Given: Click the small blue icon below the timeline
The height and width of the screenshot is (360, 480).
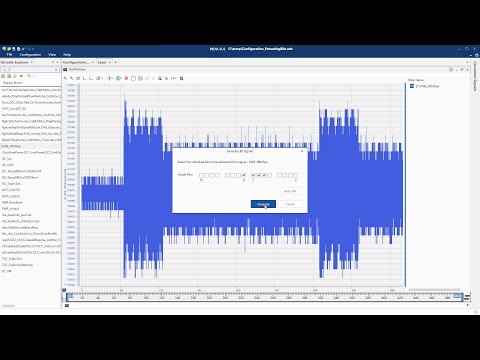Looking at the screenshot, I should (x=67, y=305).
